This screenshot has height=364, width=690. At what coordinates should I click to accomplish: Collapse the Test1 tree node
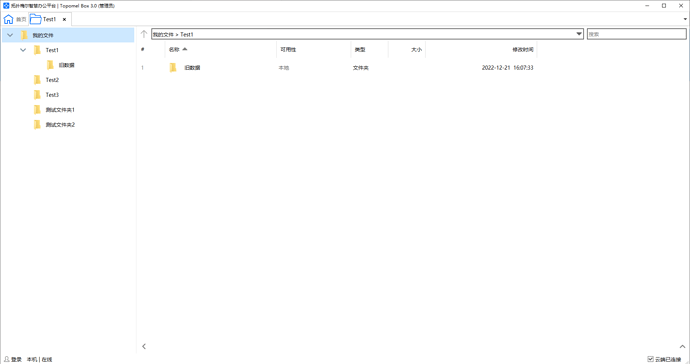point(23,50)
